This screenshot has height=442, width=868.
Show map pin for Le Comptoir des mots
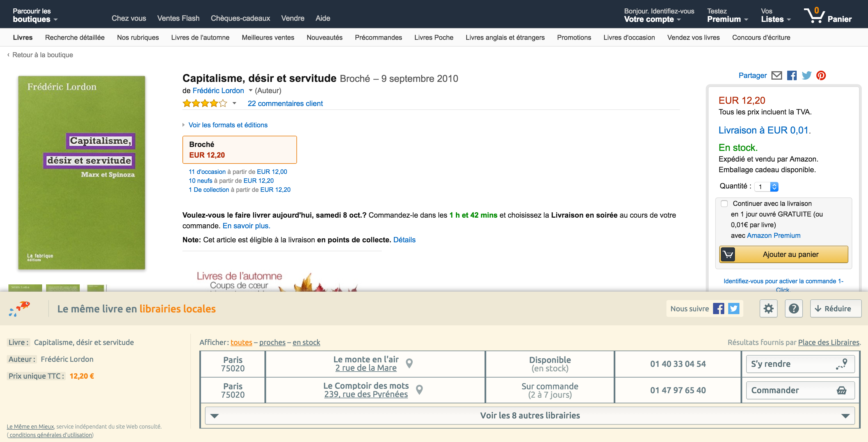pos(419,390)
